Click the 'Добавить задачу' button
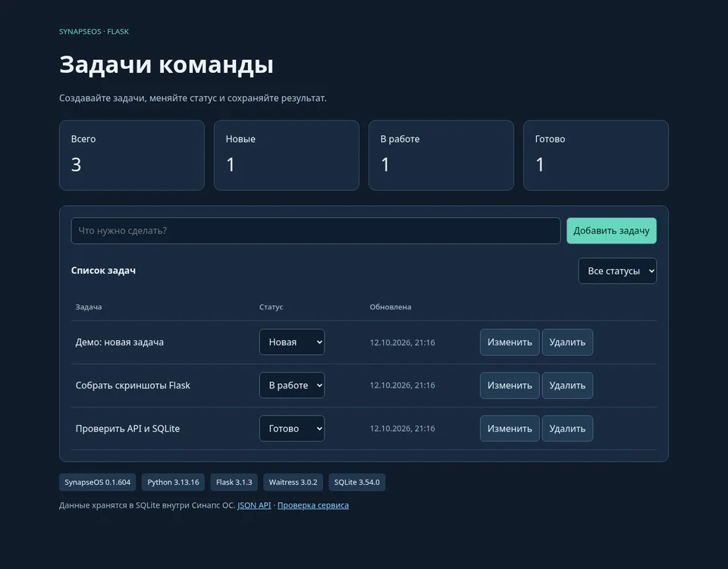 click(x=611, y=231)
